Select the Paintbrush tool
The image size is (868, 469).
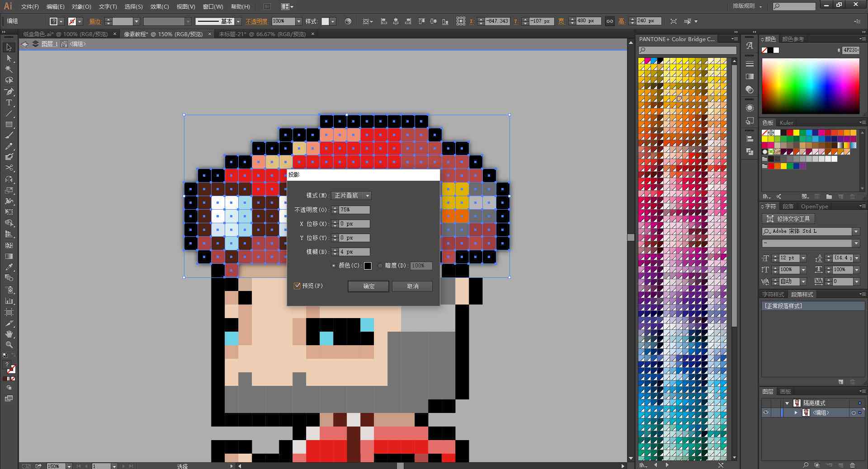click(x=9, y=135)
